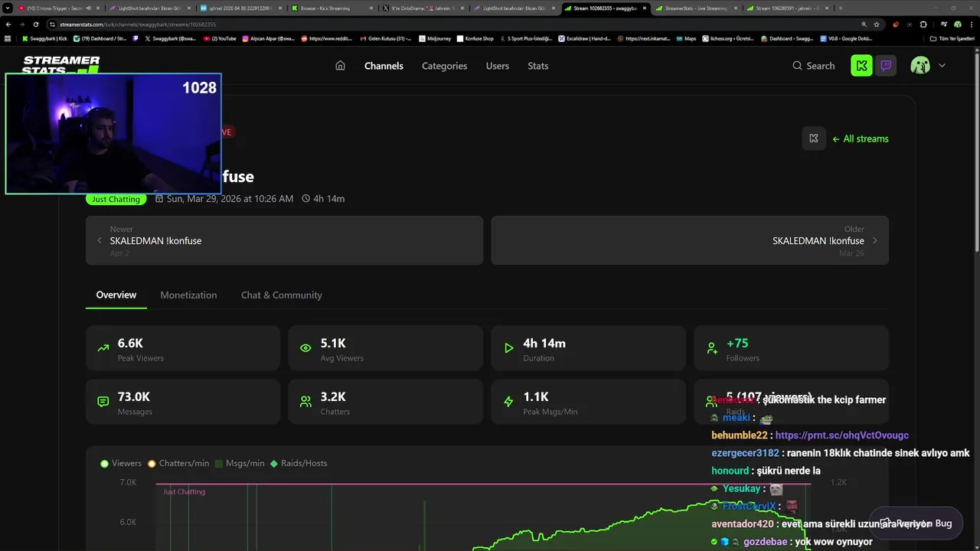Go to the StreamerStats home icon
The height and width of the screenshot is (551, 980).
coord(340,66)
